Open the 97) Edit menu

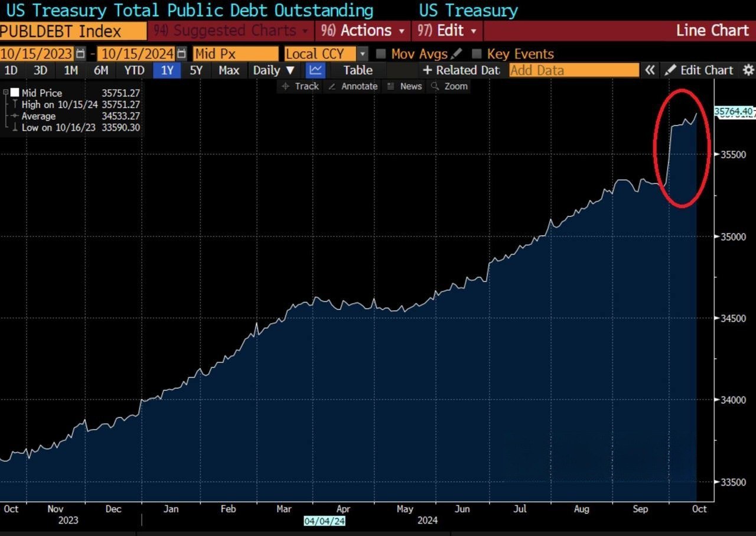point(447,30)
